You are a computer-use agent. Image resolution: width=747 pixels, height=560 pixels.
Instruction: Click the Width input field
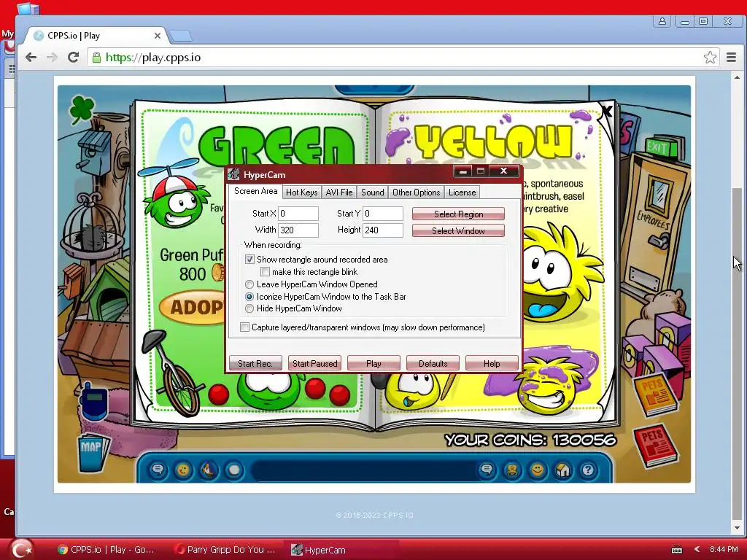click(x=298, y=230)
